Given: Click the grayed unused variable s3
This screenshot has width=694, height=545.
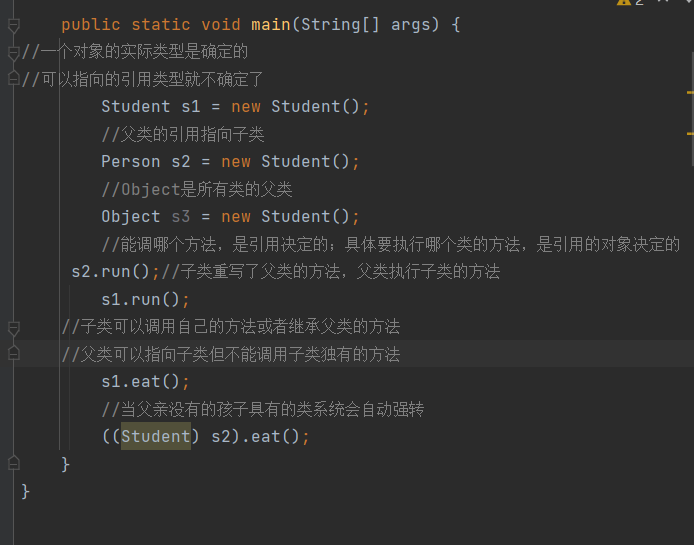Looking at the screenshot, I should 180,216.
